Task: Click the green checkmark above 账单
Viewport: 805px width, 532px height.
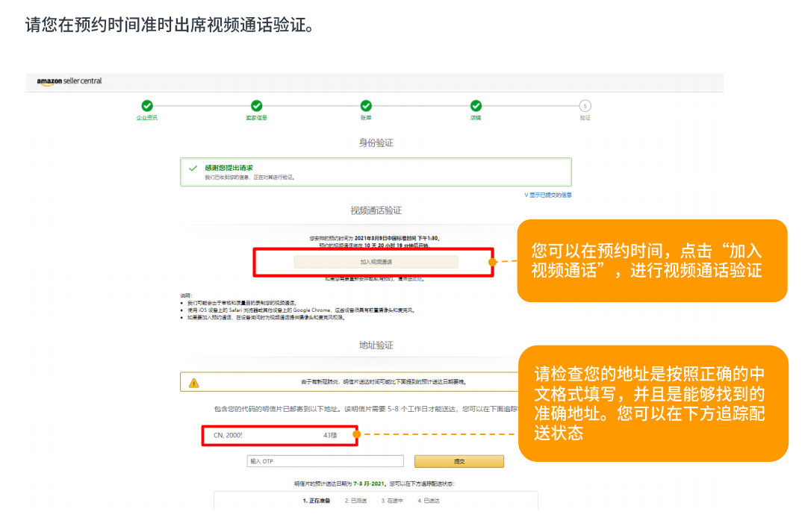Action: (x=366, y=106)
